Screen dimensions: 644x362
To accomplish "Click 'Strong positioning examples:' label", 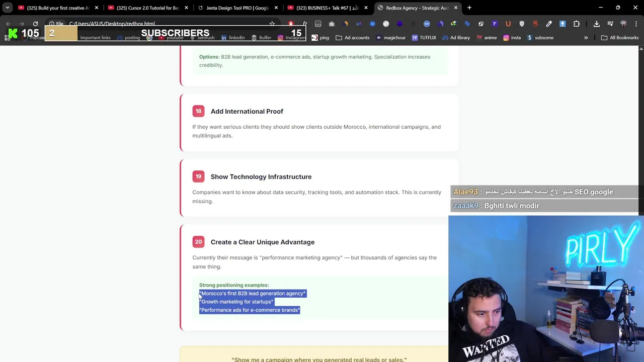I will pyautogui.click(x=234, y=285).
